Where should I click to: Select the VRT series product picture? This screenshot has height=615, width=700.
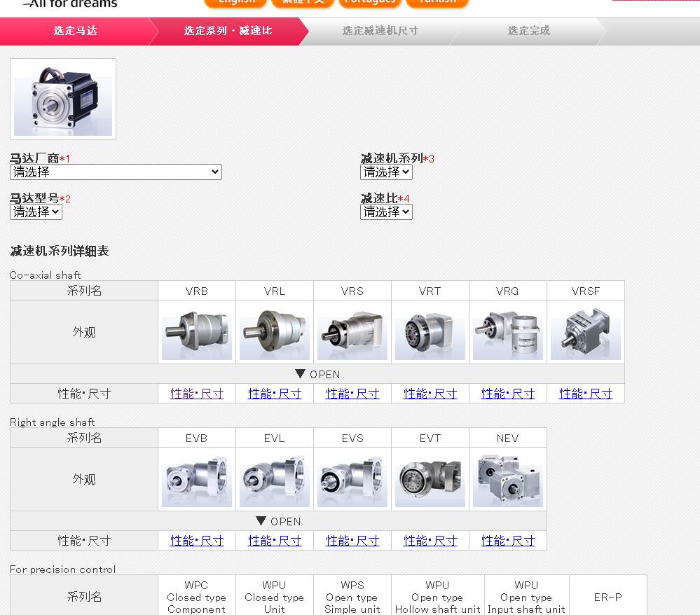pos(430,331)
